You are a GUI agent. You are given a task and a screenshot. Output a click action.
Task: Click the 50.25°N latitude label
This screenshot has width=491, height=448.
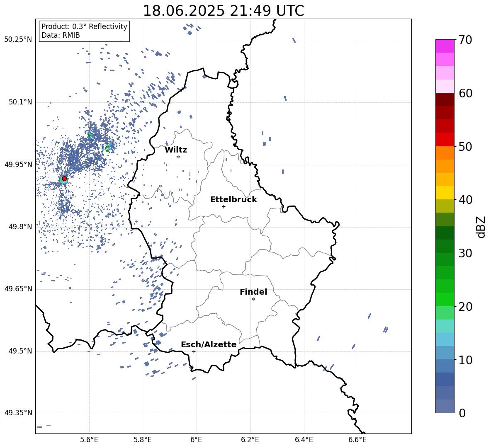pos(18,40)
